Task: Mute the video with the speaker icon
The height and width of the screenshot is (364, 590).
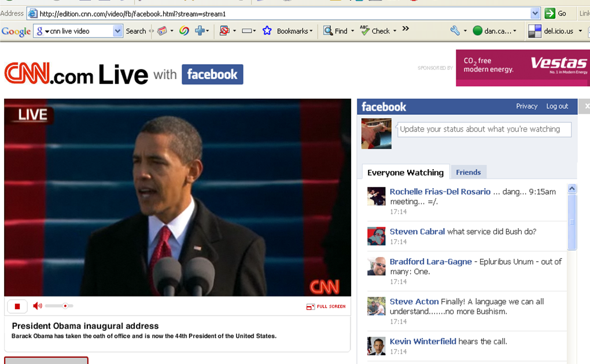Action: coord(37,306)
